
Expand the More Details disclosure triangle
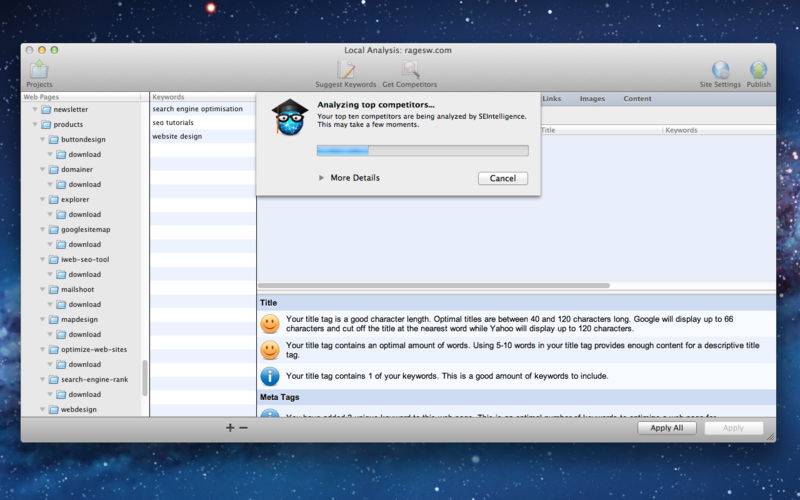(x=321, y=178)
